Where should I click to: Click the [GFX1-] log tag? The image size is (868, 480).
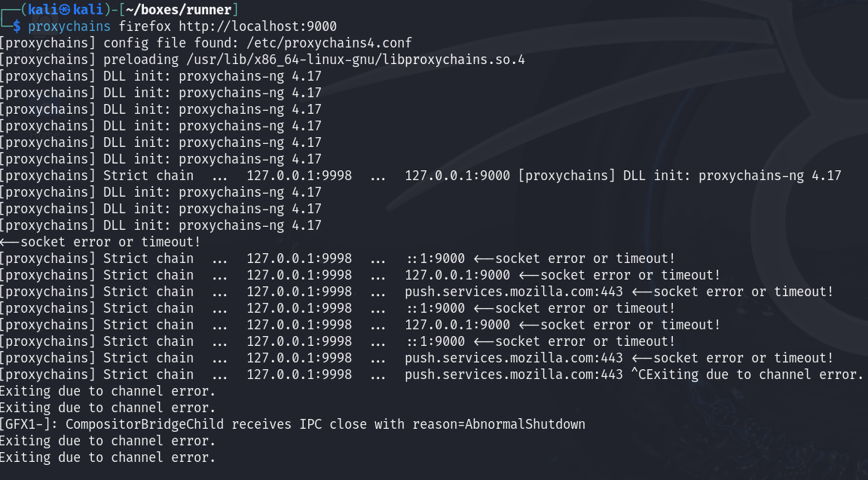[x=28, y=424]
